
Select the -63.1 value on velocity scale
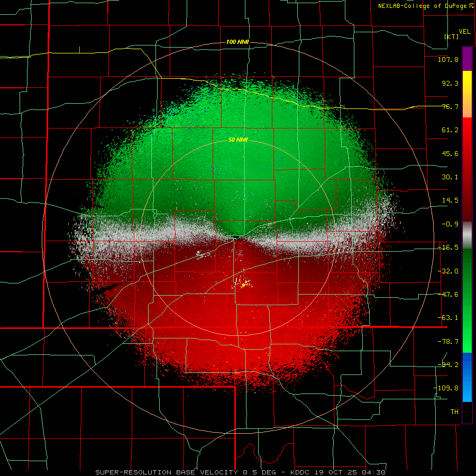[x=448, y=318]
